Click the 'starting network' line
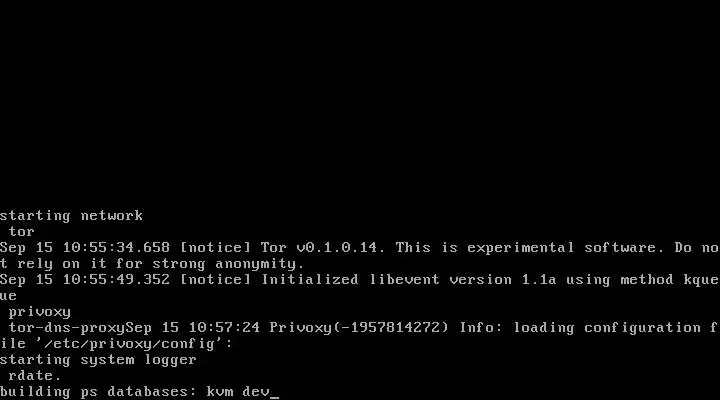720x400 pixels. (x=71, y=216)
